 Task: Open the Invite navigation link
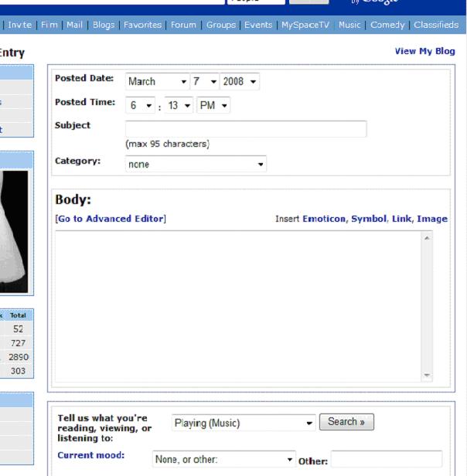click(19, 25)
